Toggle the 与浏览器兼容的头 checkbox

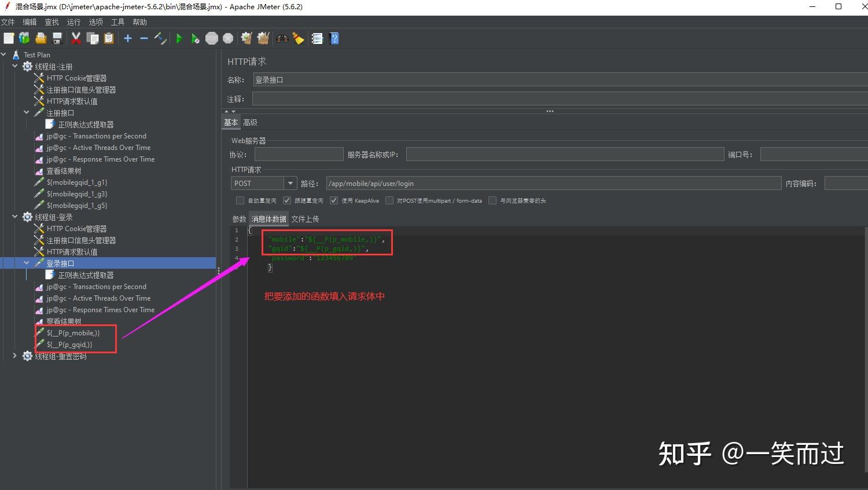click(492, 200)
